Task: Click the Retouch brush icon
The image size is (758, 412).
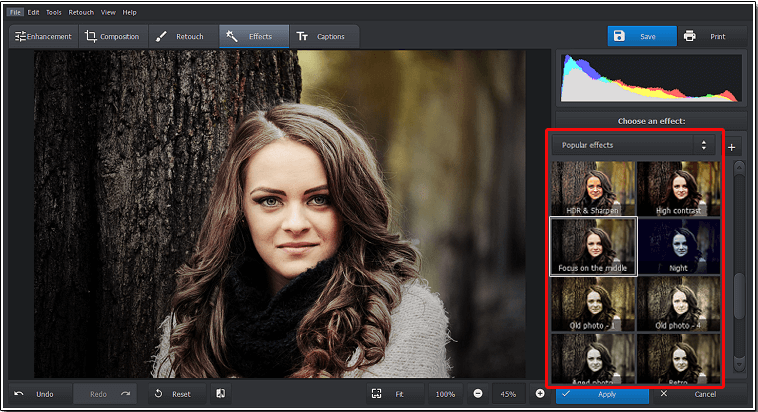Action: pyautogui.click(x=161, y=36)
